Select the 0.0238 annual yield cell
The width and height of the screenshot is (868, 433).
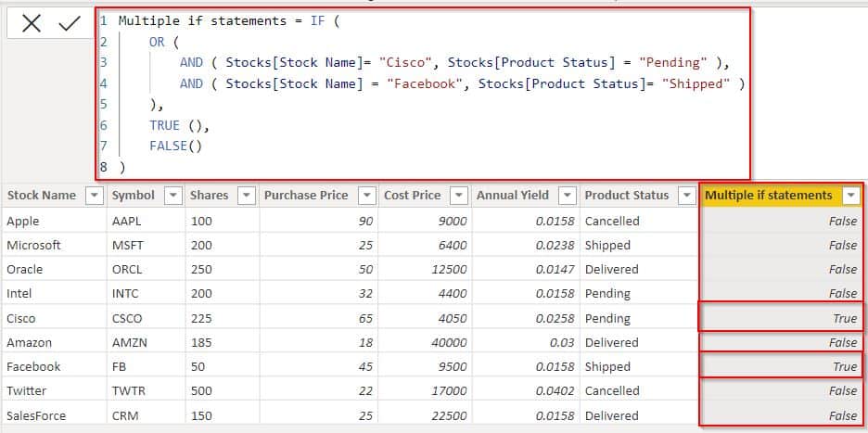pos(526,245)
